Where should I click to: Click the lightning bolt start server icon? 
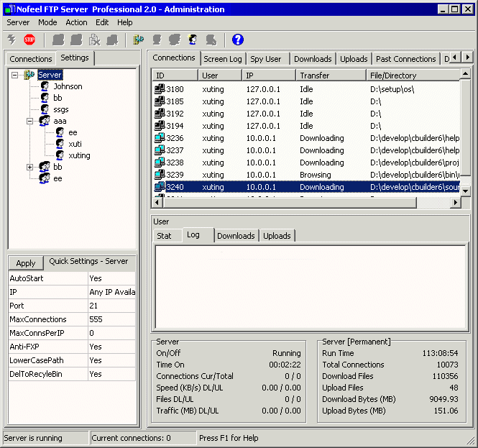click(x=12, y=40)
